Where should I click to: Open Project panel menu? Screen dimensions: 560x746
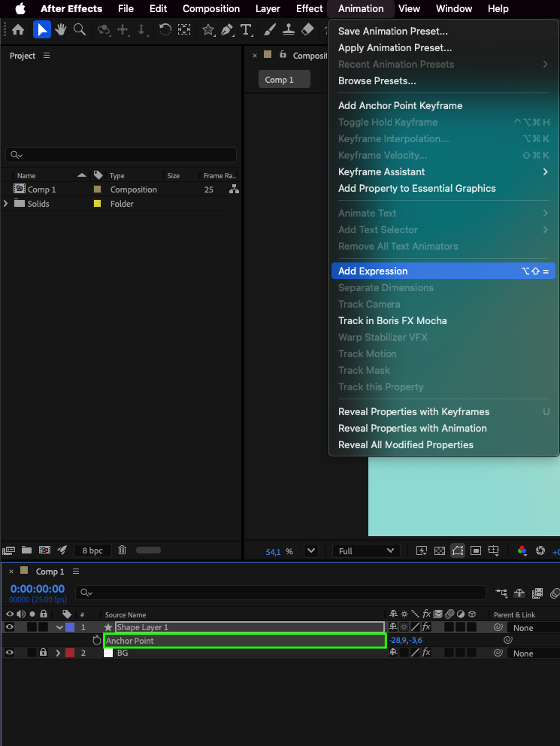pos(47,56)
